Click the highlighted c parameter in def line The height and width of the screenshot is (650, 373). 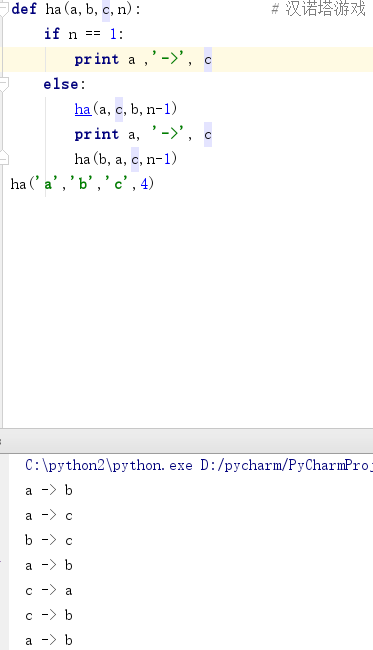point(106,9)
